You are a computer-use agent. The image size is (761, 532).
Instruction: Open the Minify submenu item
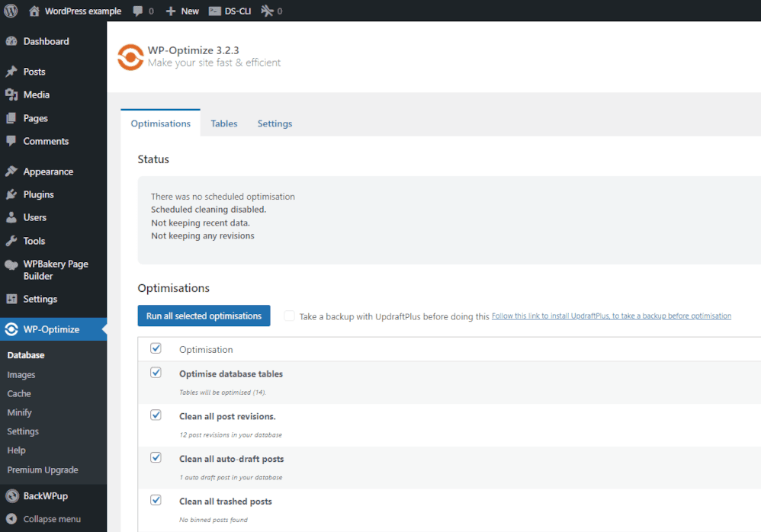click(x=19, y=412)
